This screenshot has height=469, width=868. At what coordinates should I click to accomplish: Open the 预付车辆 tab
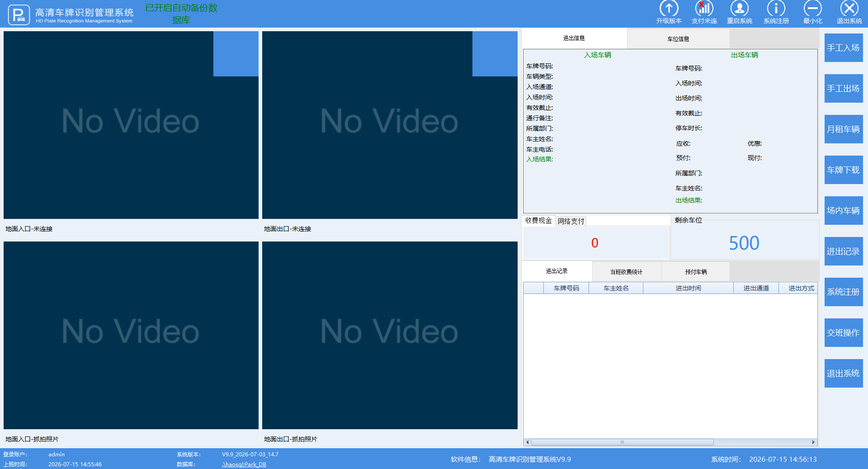point(696,272)
